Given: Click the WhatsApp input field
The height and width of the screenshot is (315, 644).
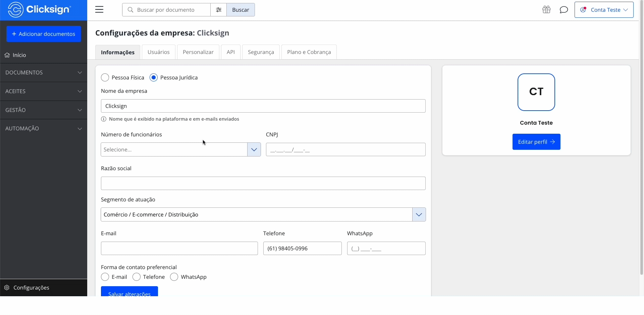Looking at the screenshot, I should pyautogui.click(x=386, y=248).
